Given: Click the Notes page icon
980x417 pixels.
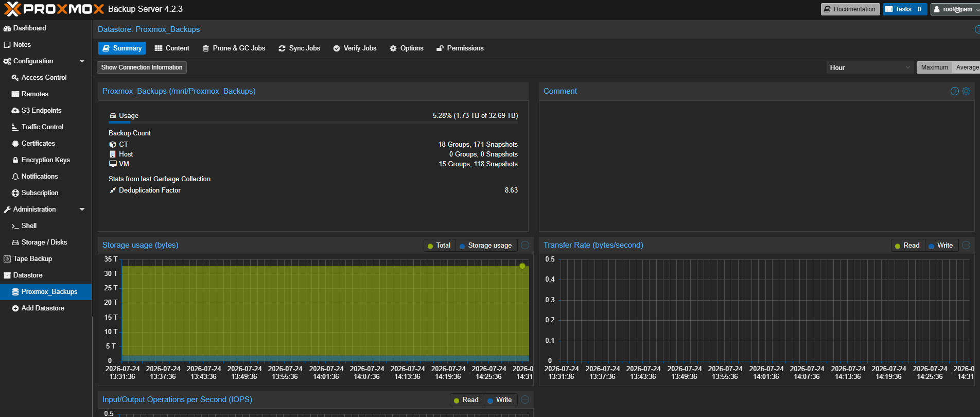Looking at the screenshot, I should [7, 45].
